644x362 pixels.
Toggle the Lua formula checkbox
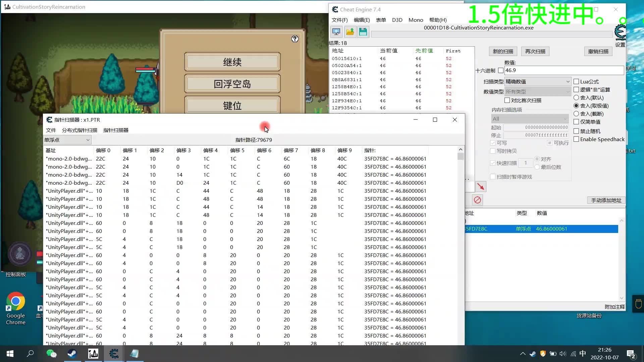point(576,81)
